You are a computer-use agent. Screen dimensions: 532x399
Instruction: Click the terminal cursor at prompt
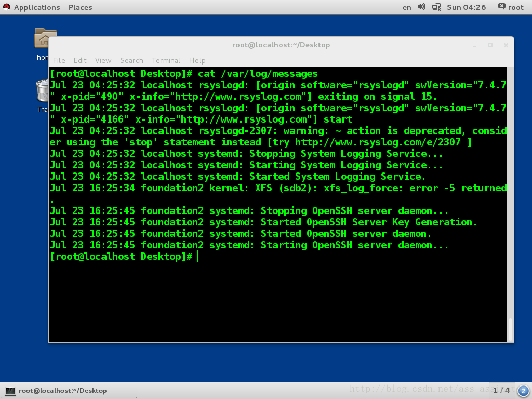pyautogui.click(x=201, y=257)
